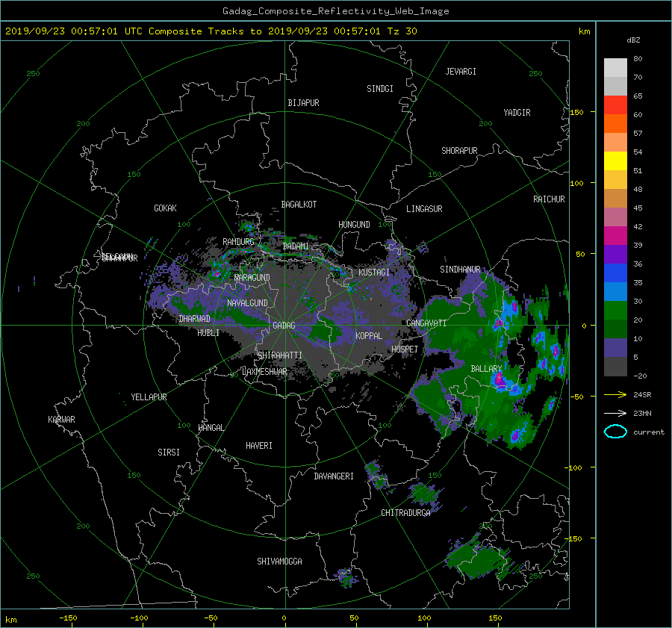Click the white 23MN arrow icon
672x628 pixels.
[x=615, y=413]
